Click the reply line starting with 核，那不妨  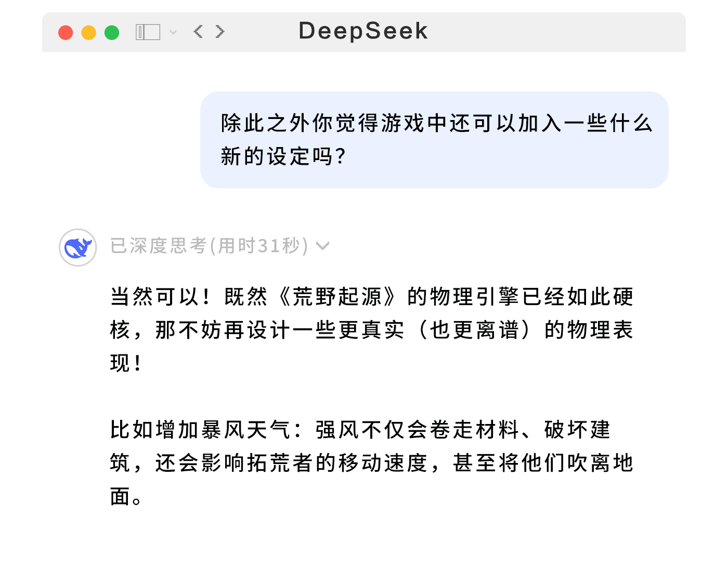(x=371, y=330)
